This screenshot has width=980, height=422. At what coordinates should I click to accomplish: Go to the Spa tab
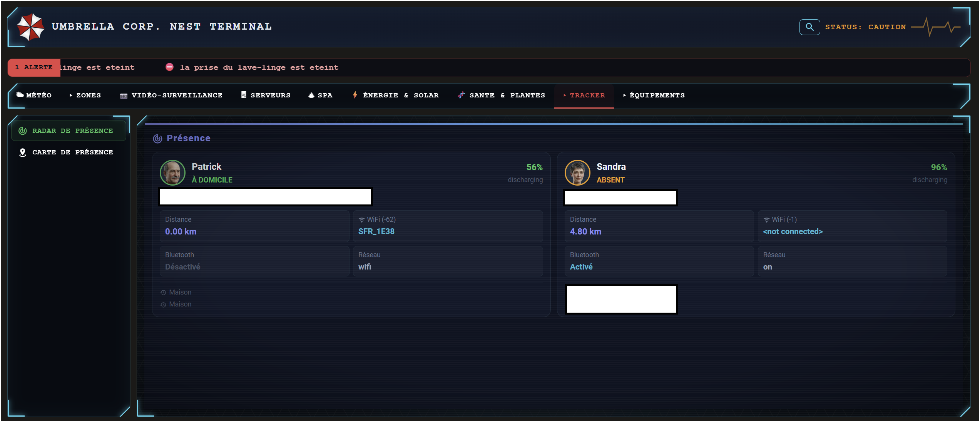click(x=320, y=95)
